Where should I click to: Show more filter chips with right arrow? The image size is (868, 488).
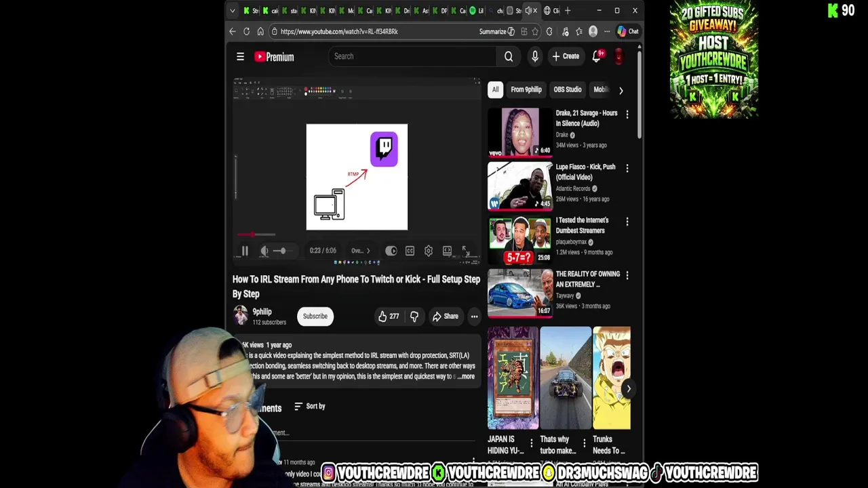pyautogui.click(x=620, y=89)
